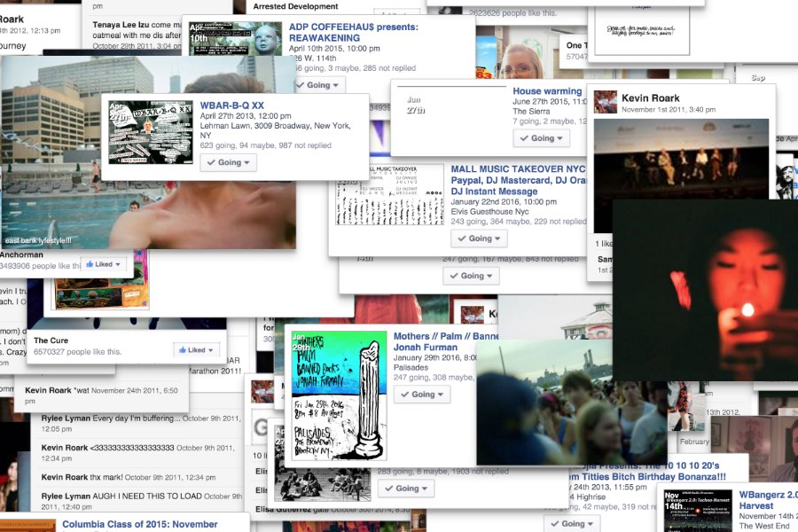Click '243 going, 364 maybe, 229 not replied' text

[x=519, y=222]
